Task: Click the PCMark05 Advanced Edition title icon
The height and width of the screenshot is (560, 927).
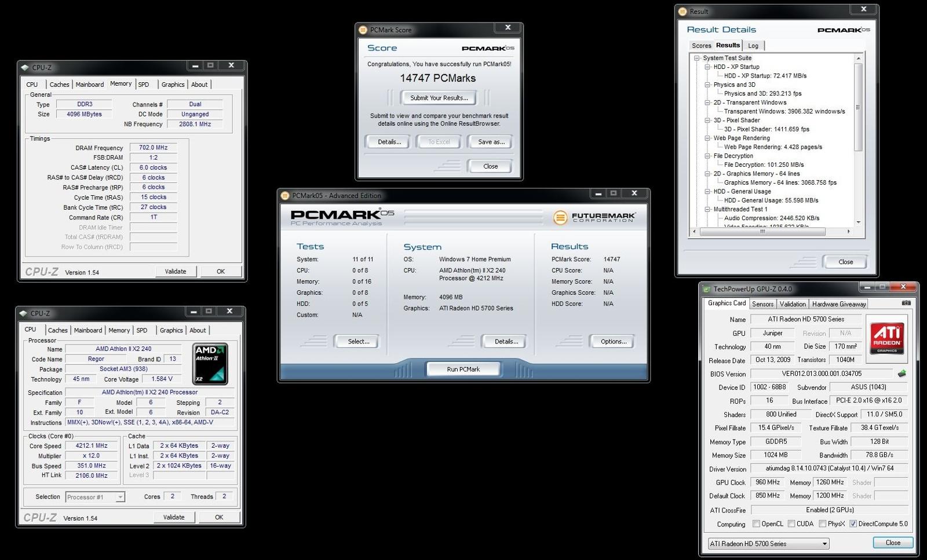Action: pos(285,195)
